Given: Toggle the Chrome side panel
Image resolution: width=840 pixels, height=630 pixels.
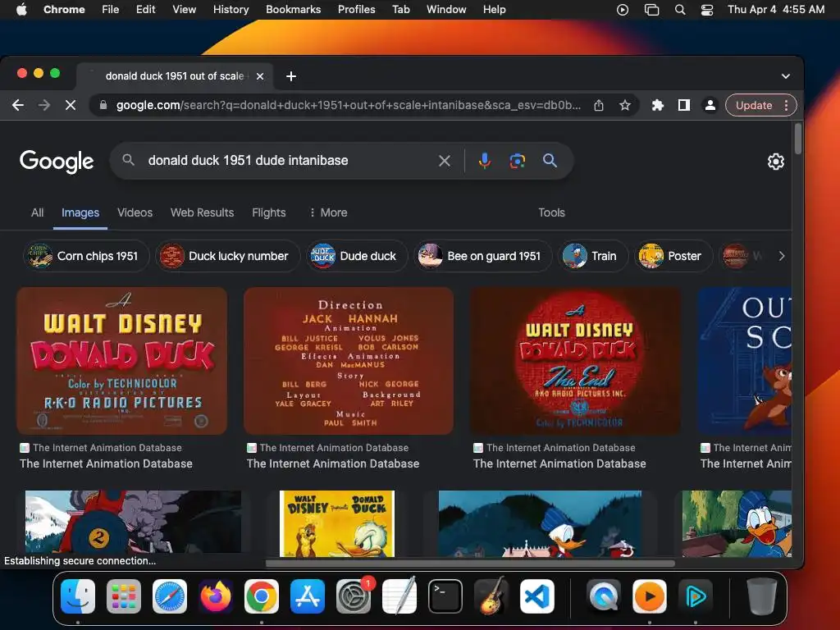Looking at the screenshot, I should [x=683, y=106].
